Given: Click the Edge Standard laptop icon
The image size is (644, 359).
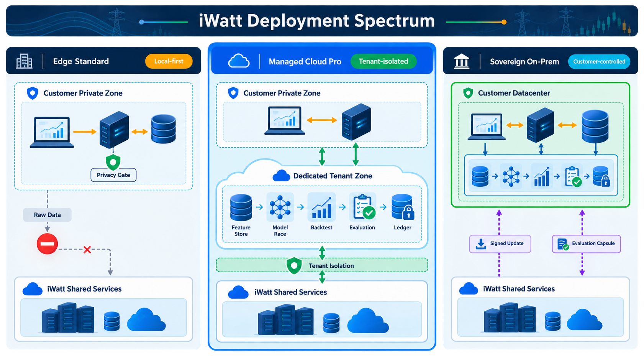Looking at the screenshot, I should tap(52, 132).
